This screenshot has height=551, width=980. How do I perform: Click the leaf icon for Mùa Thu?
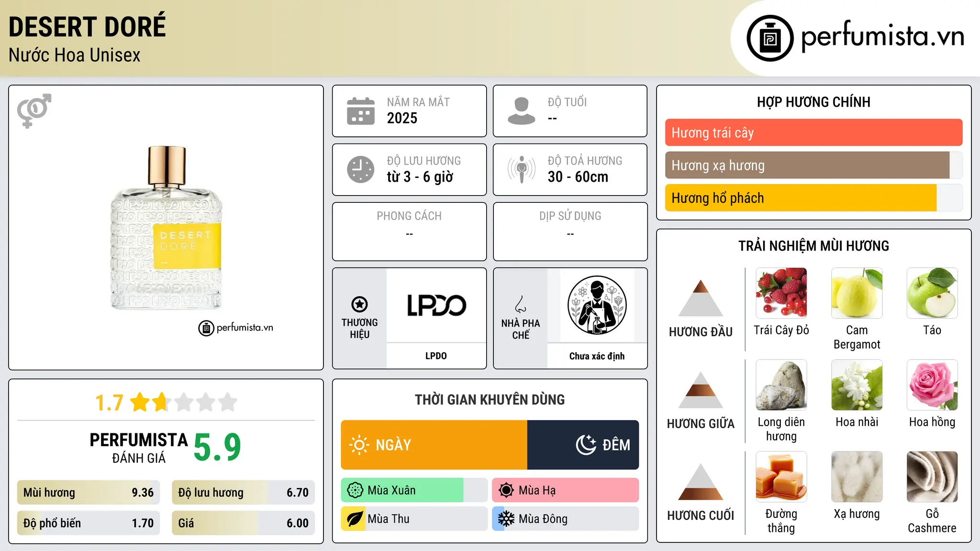[x=355, y=519]
